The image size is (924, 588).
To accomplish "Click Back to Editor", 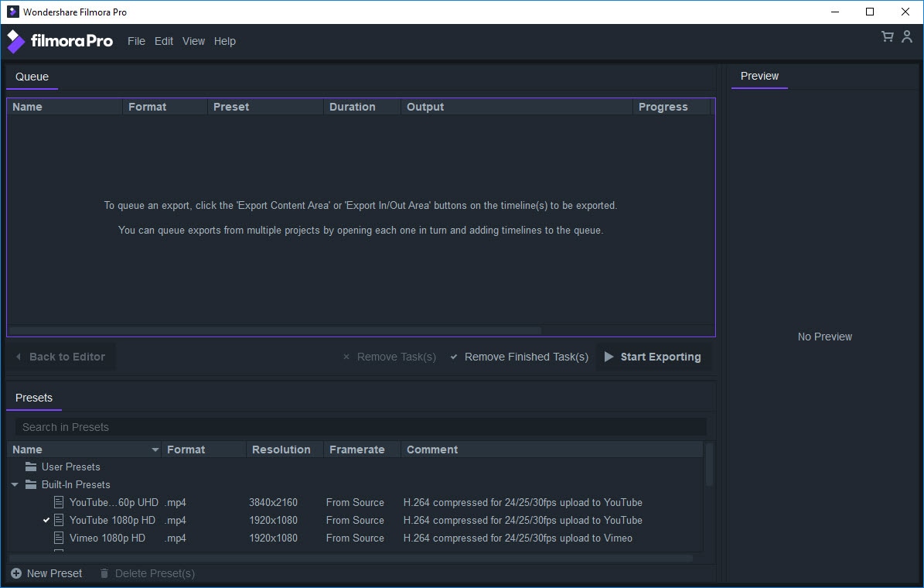I will pos(60,357).
